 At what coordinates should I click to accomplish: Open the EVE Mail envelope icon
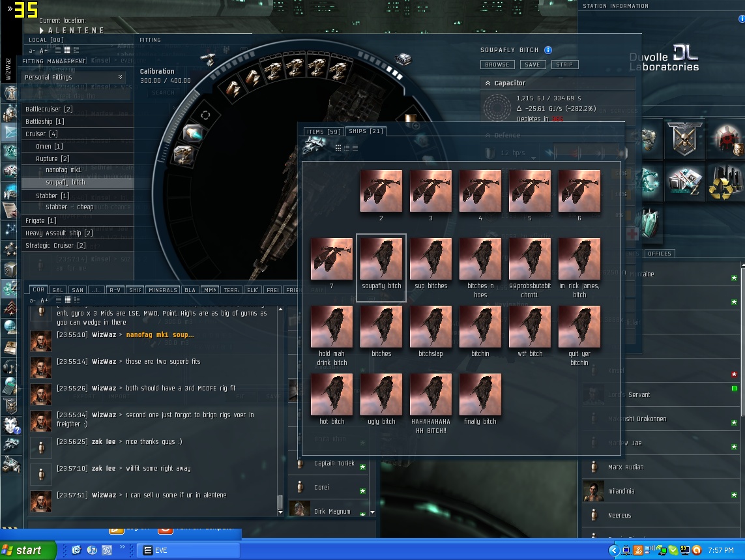pyautogui.click(x=10, y=132)
